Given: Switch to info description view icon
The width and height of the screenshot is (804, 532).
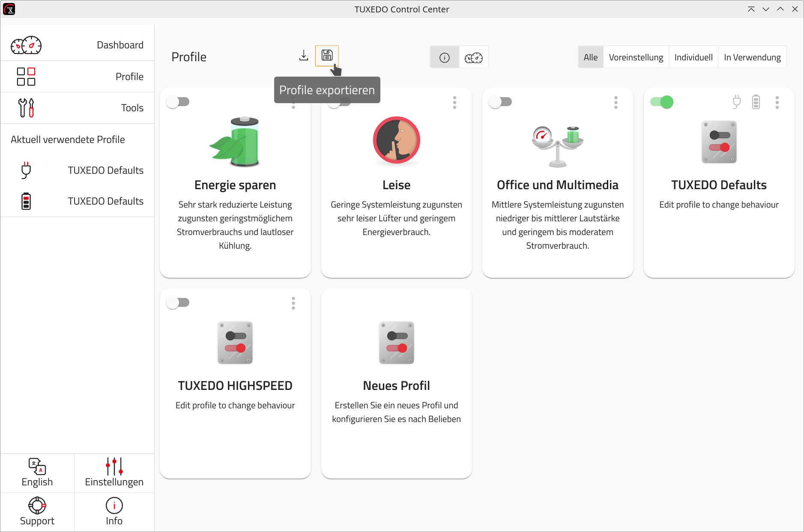Looking at the screenshot, I should (445, 57).
